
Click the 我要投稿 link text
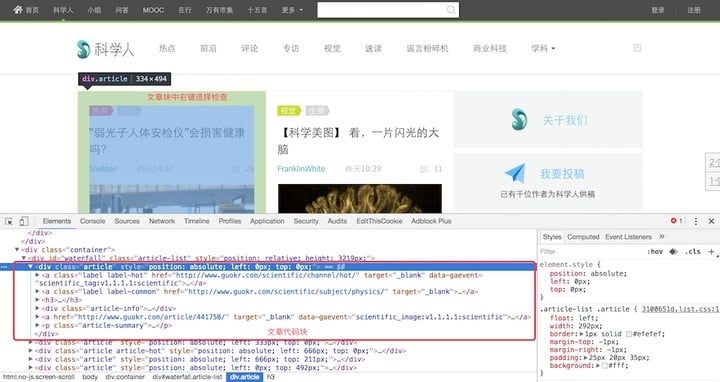[x=562, y=174]
